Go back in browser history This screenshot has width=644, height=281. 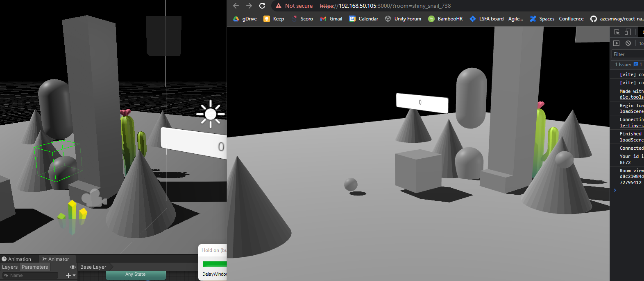(x=236, y=6)
